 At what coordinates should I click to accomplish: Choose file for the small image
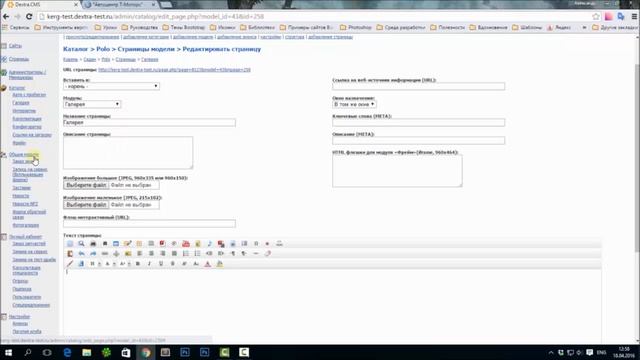(86, 204)
